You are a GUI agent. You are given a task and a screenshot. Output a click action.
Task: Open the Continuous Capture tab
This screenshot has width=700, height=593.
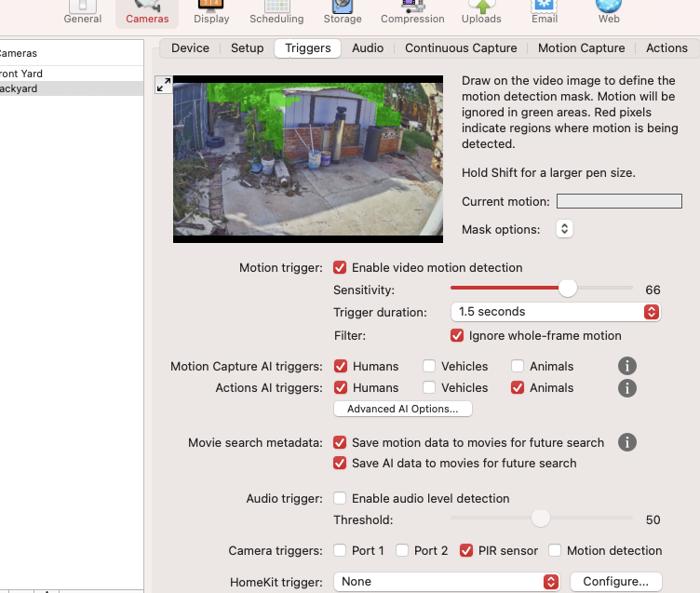(461, 48)
